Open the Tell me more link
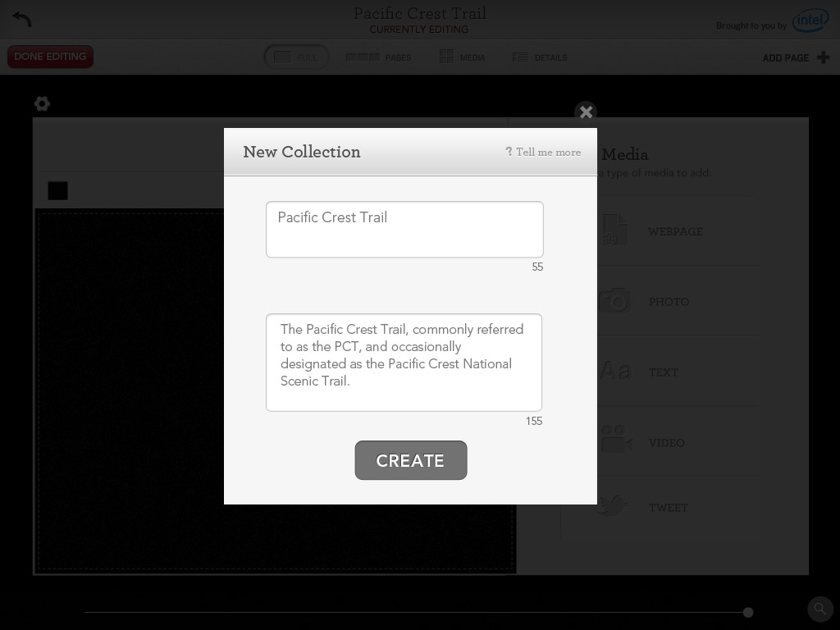The width and height of the screenshot is (840, 630). [543, 152]
